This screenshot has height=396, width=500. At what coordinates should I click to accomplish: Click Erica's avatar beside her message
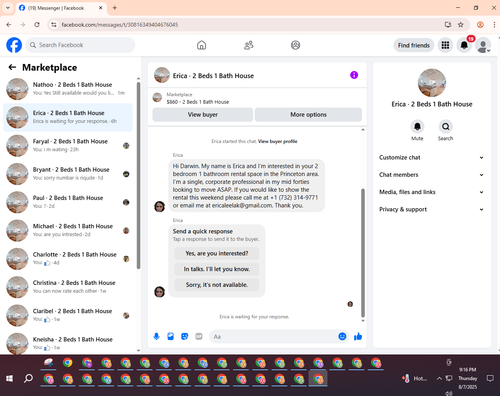point(159,206)
